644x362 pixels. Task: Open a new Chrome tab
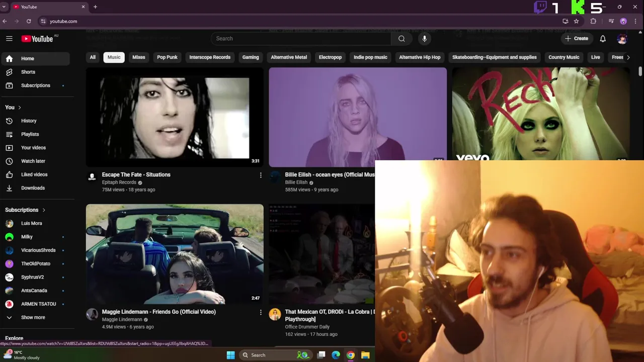point(95,7)
